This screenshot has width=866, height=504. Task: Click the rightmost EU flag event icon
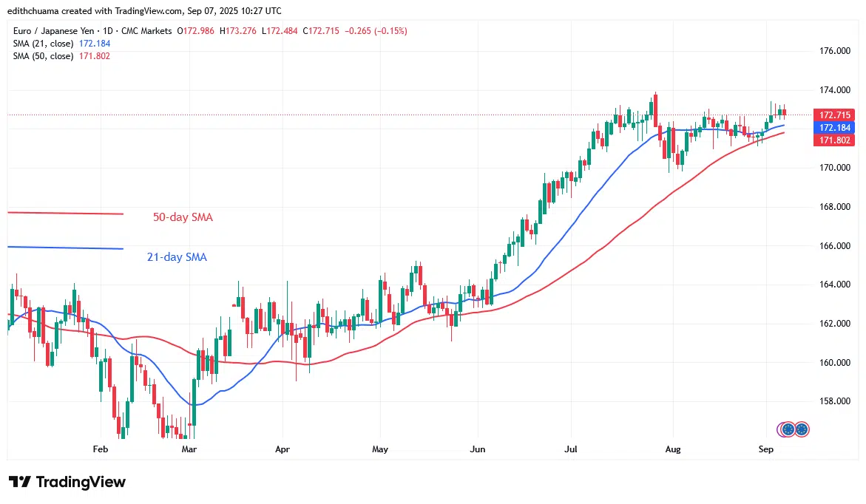click(802, 429)
